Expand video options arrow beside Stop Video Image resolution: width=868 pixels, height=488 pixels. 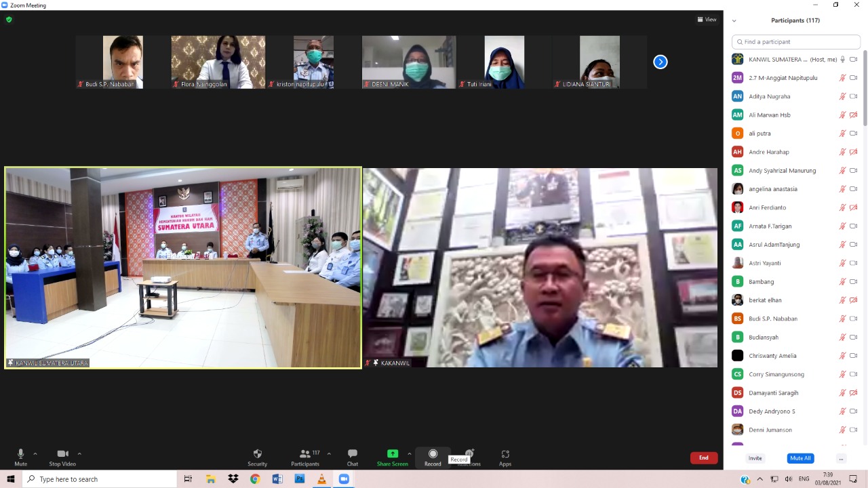(79, 454)
